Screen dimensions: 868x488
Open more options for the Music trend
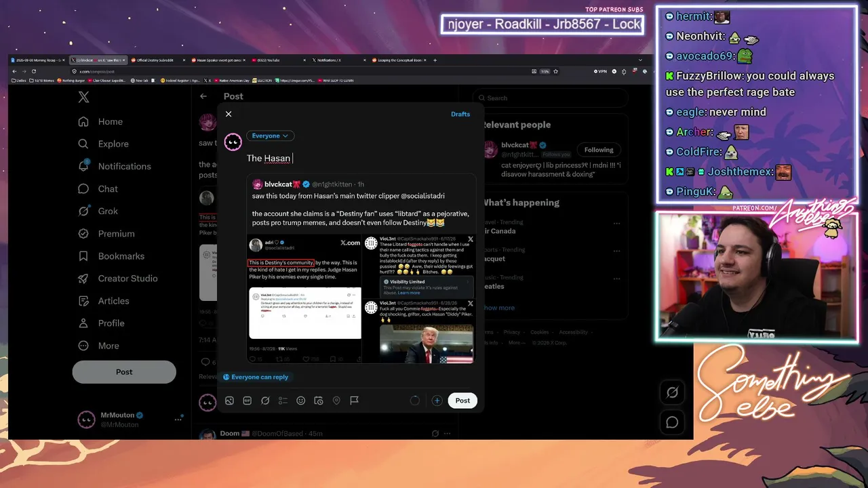(x=616, y=279)
